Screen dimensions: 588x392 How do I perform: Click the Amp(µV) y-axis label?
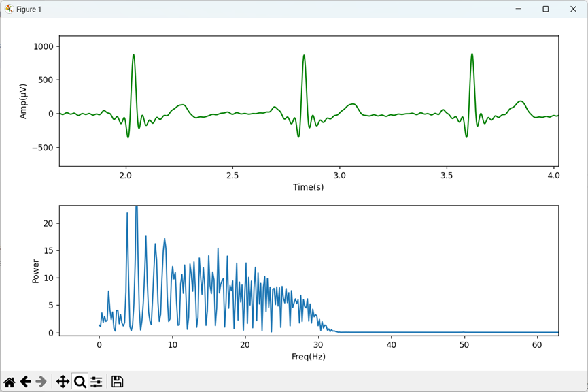coord(23,101)
